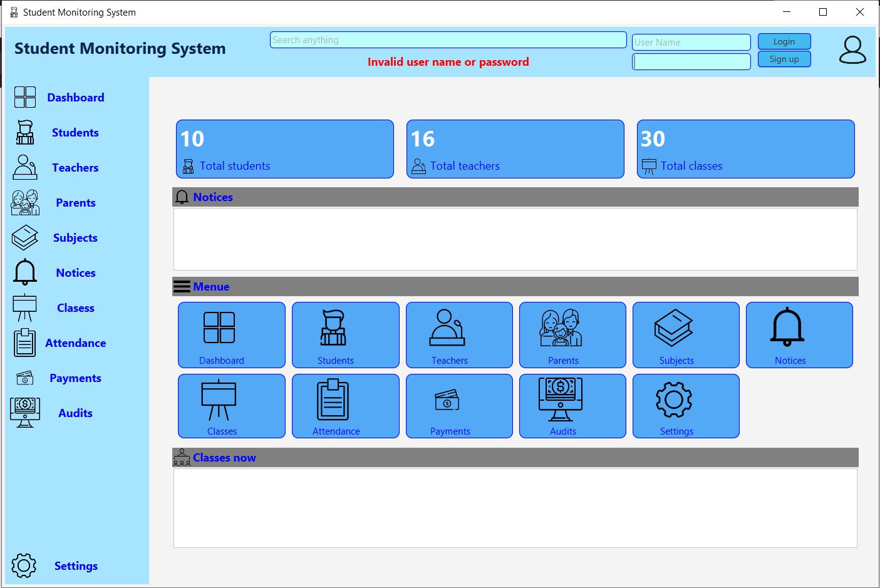Focus the Search anything field
880x588 pixels.
(x=448, y=40)
